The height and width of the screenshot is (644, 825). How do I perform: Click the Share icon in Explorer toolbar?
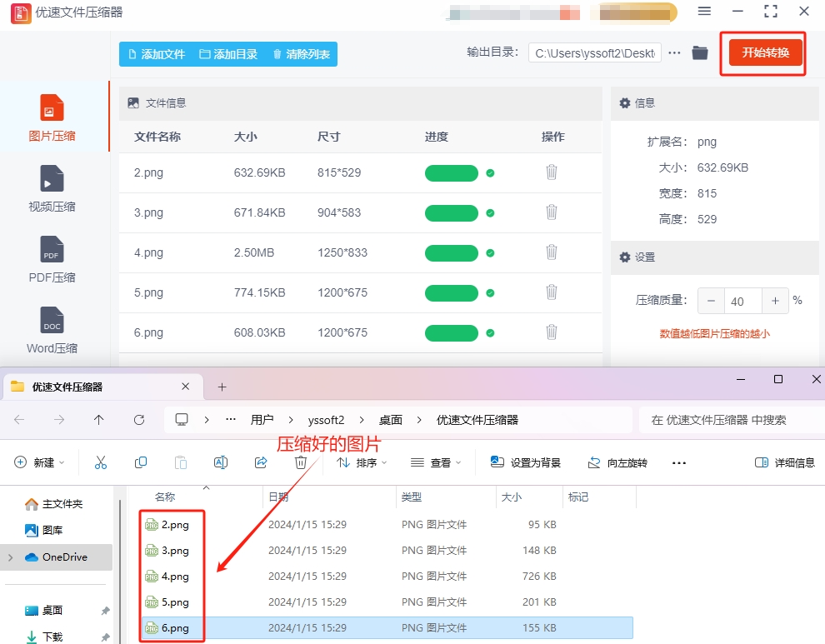point(261,462)
